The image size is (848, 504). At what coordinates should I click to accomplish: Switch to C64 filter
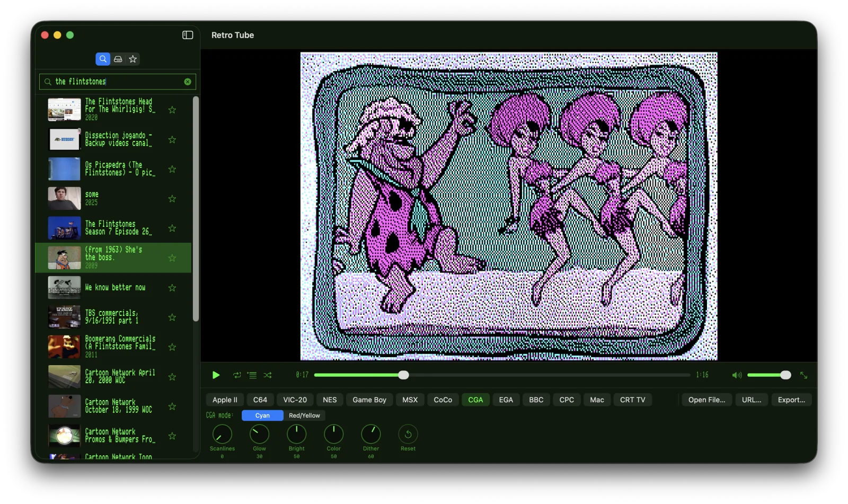click(x=260, y=400)
